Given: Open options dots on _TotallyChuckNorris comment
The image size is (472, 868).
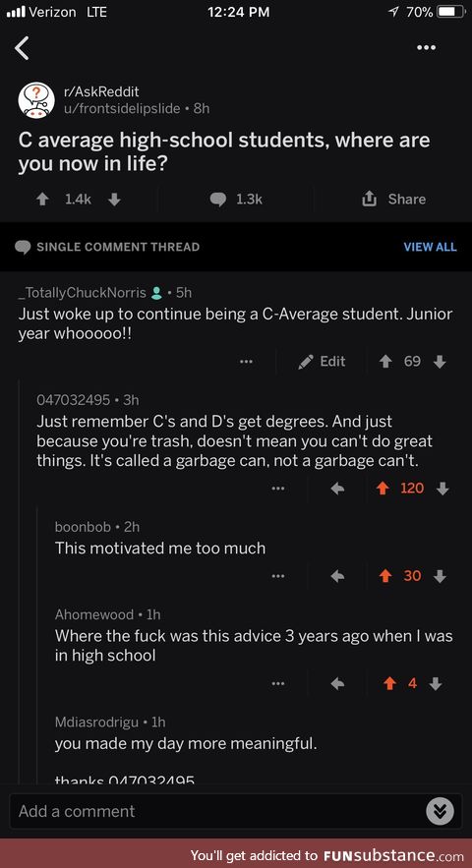Looking at the screenshot, I should [x=246, y=362].
